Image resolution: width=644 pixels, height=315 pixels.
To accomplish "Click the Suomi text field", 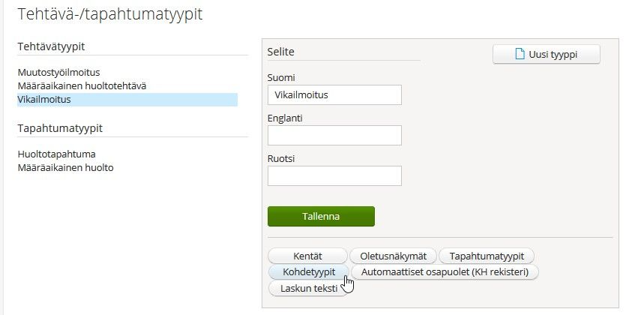I will point(334,95).
